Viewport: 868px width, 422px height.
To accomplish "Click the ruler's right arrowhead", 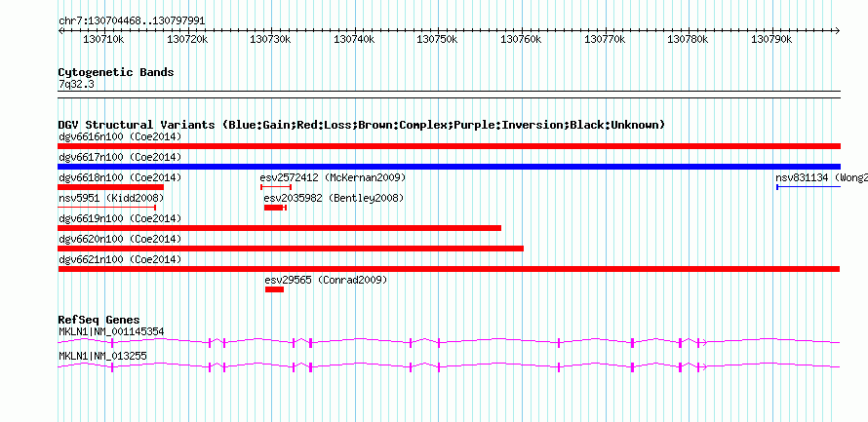I will point(838,30).
